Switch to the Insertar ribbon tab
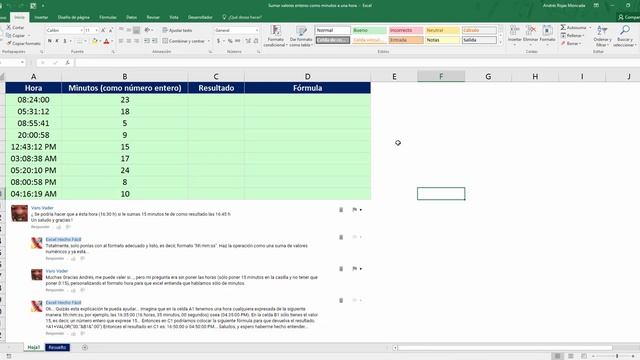Image resolution: width=640 pixels, height=360 pixels. click(x=41, y=17)
